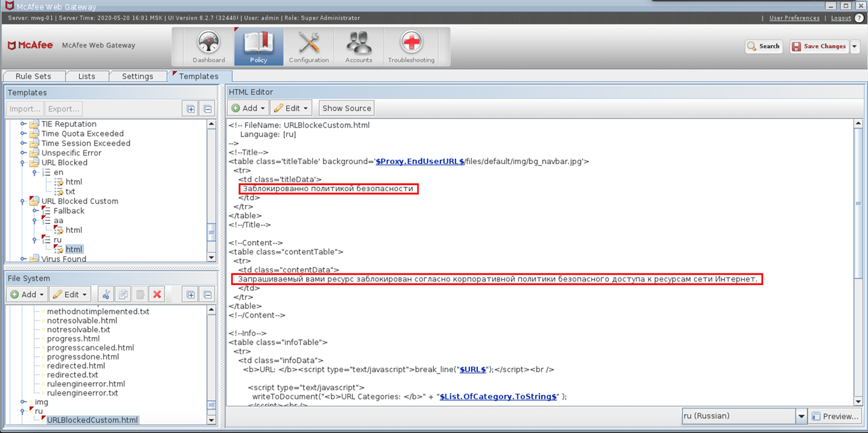The height and width of the screenshot is (433, 868).
Task: Switch to the Rule Sets tab
Action: pyautogui.click(x=34, y=76)
